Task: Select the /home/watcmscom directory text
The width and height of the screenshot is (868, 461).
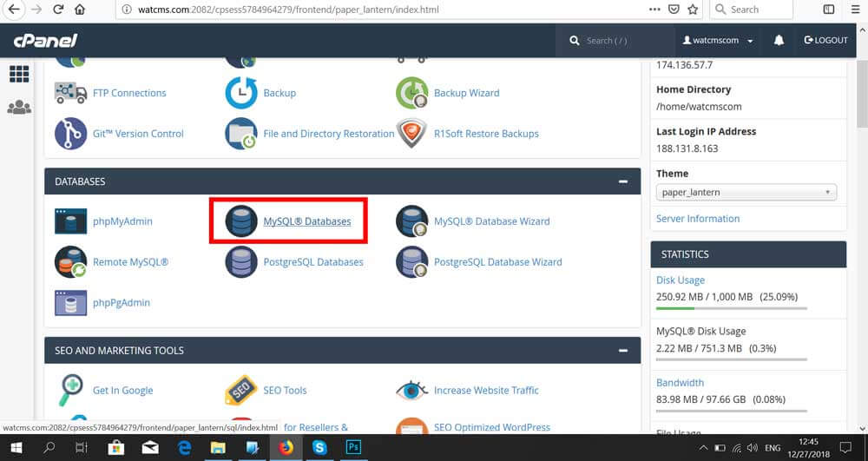Action: (x=699, y=106)
